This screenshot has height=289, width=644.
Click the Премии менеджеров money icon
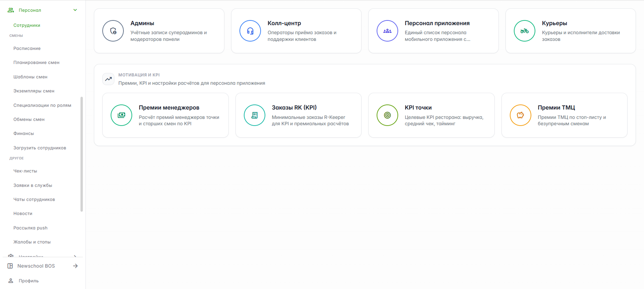point(121,115)
